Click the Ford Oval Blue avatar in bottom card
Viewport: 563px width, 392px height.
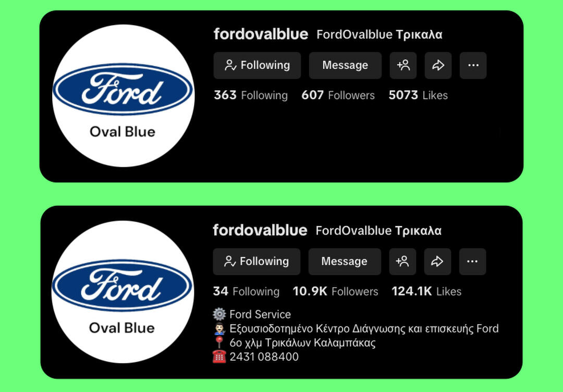(x=123, y=292)
